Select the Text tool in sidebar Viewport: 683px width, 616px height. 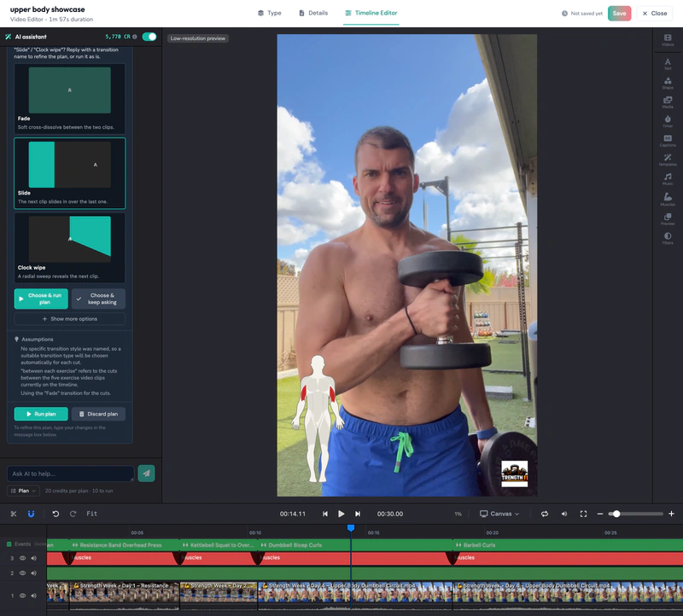point(668,64)
